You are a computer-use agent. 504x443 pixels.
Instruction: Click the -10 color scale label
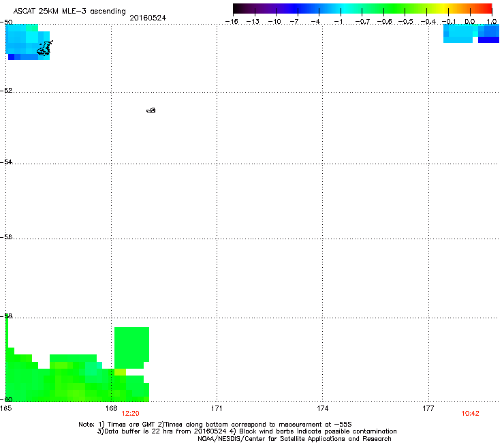(x=274, y=22)
